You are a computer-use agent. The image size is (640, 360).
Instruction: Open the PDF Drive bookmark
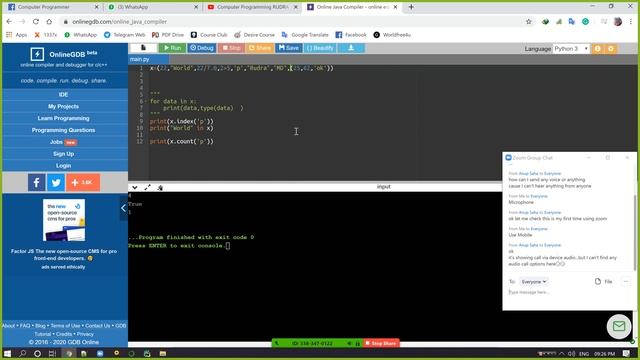point(168,35)
